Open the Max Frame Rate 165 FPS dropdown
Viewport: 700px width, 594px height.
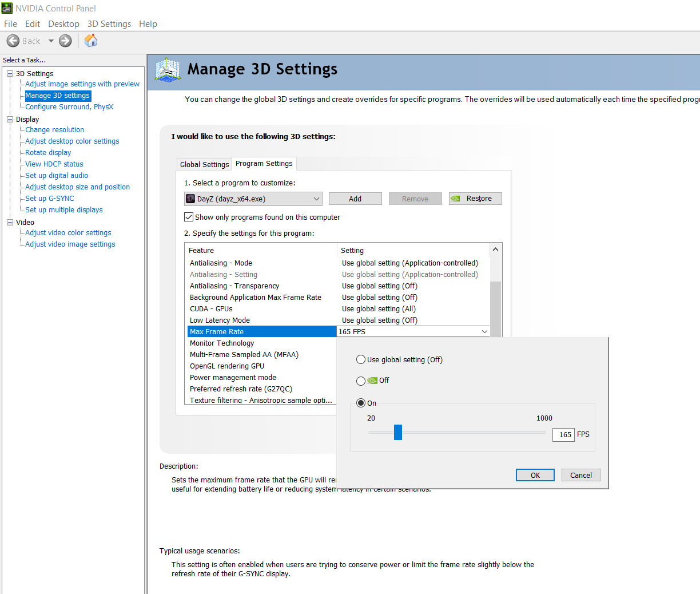(x=484, y=331)
